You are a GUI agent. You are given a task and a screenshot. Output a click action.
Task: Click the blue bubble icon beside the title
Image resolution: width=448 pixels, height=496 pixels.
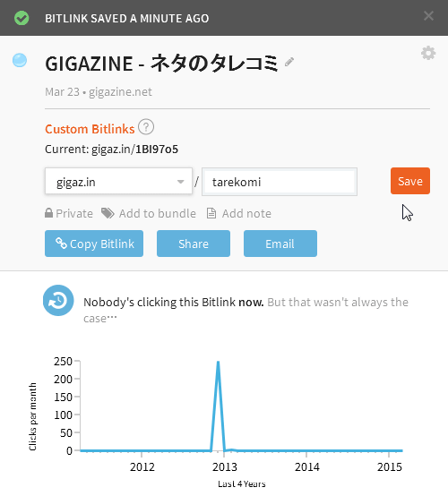20,60
